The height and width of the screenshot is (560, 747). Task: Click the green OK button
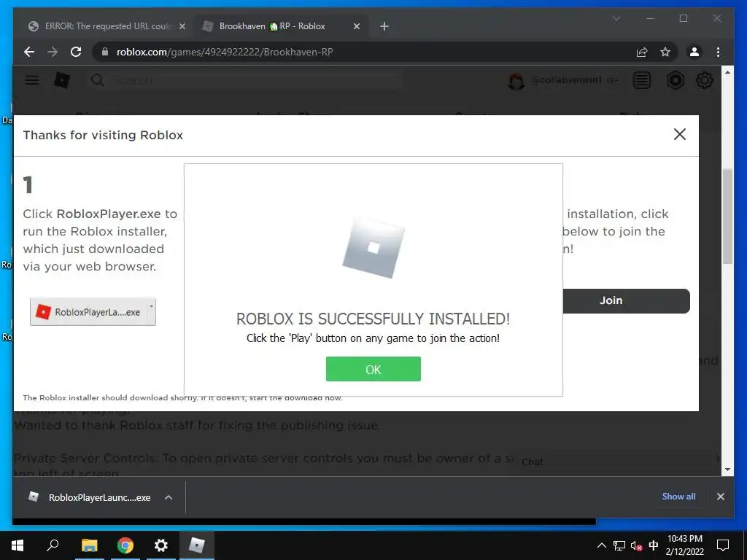click(373, 369)
